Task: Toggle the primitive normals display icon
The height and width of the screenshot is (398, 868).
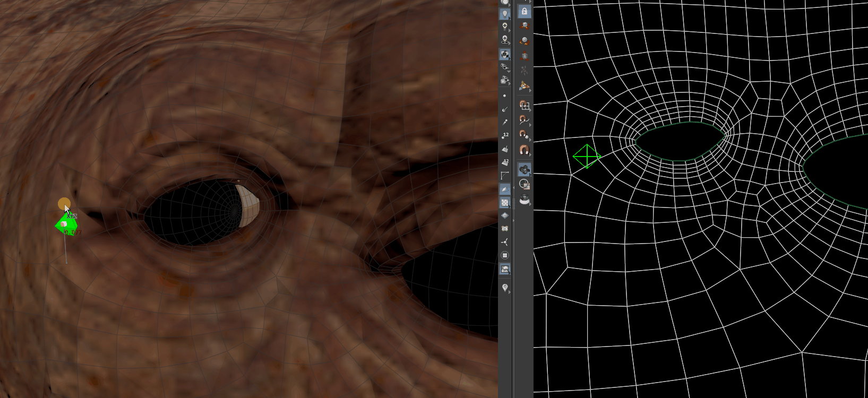Action: [x=505, y=149]
